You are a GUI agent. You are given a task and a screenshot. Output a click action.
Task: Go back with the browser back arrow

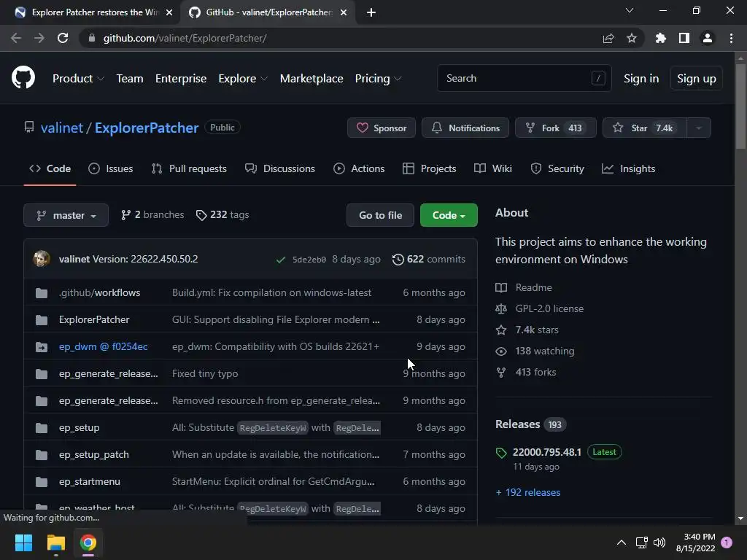[16, 38]
